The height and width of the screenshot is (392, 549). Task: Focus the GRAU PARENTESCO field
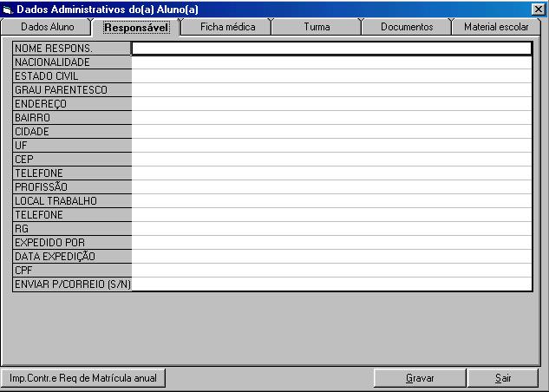click(331, 90)
